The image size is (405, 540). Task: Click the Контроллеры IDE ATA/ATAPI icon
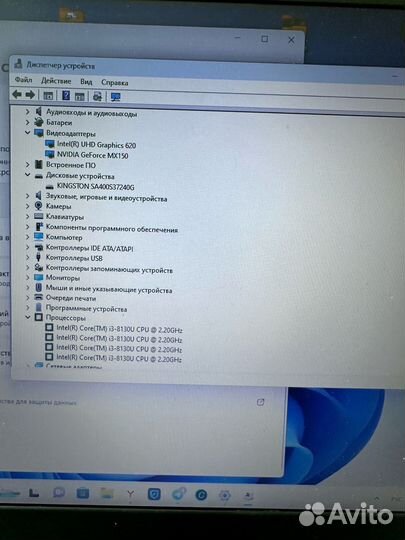tap(39, 247)
